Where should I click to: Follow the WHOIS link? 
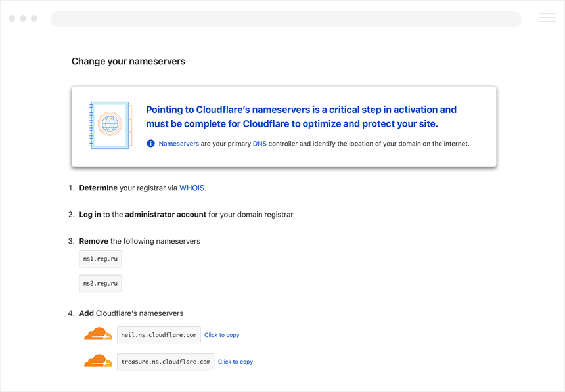click(x=192, y=188)
